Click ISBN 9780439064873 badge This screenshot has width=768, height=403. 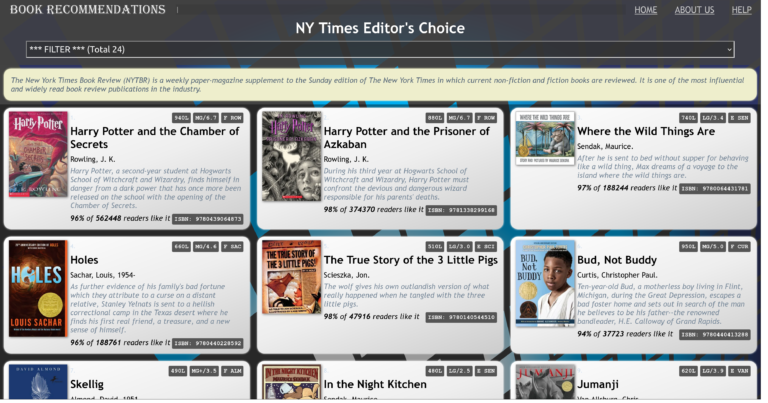pyautogui.click(x=208, y=219)
